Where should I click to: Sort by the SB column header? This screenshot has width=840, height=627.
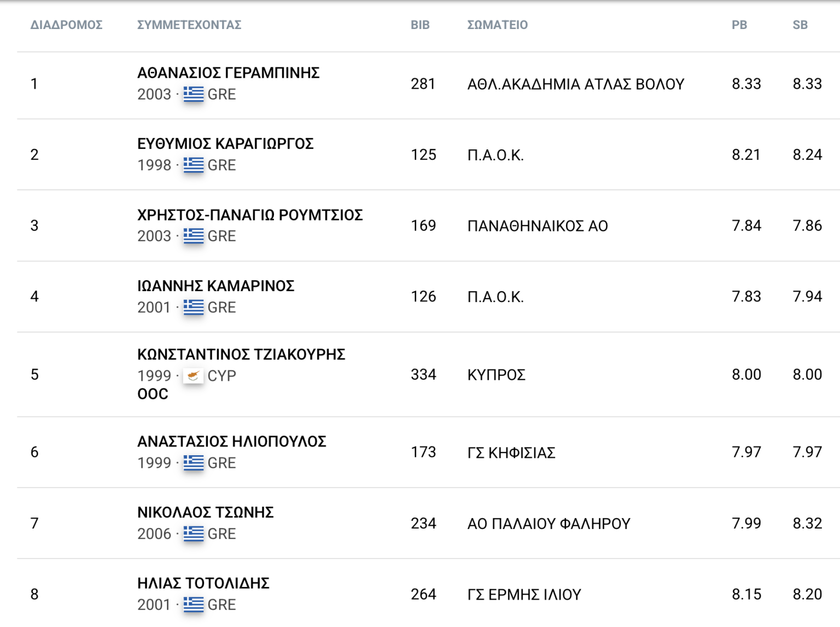pos(800,25)
